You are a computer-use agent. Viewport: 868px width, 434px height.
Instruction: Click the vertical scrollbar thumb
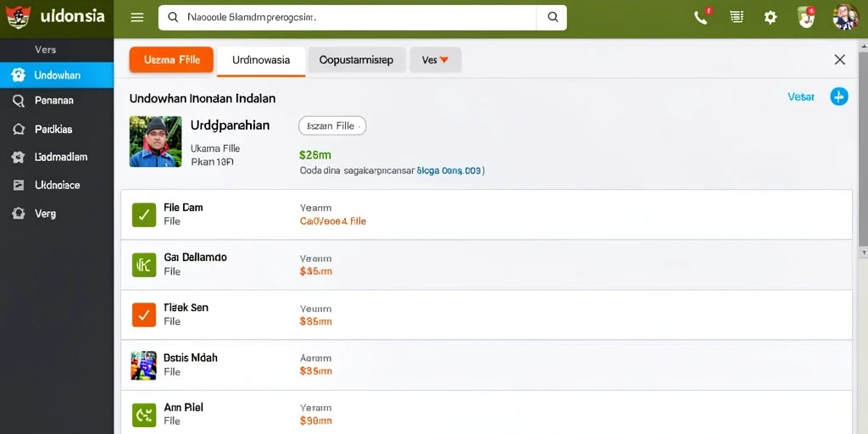pyautogui.click(x=863, y=149)
